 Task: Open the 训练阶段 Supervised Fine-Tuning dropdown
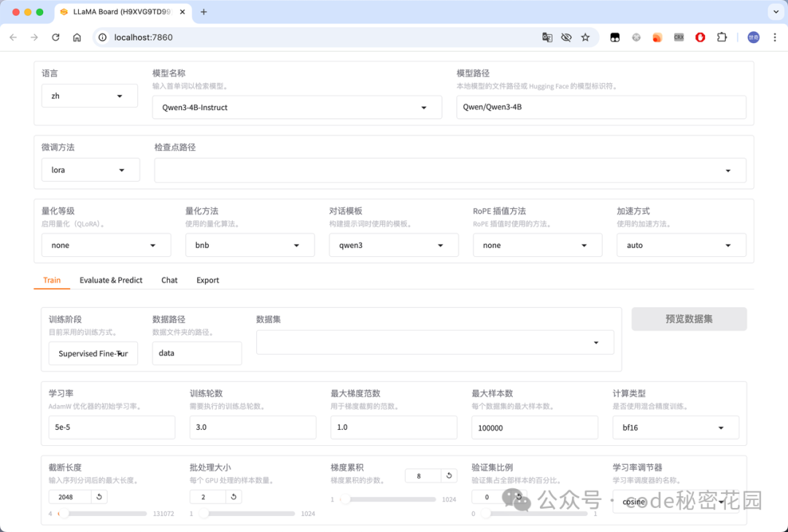tap(93, 353)
